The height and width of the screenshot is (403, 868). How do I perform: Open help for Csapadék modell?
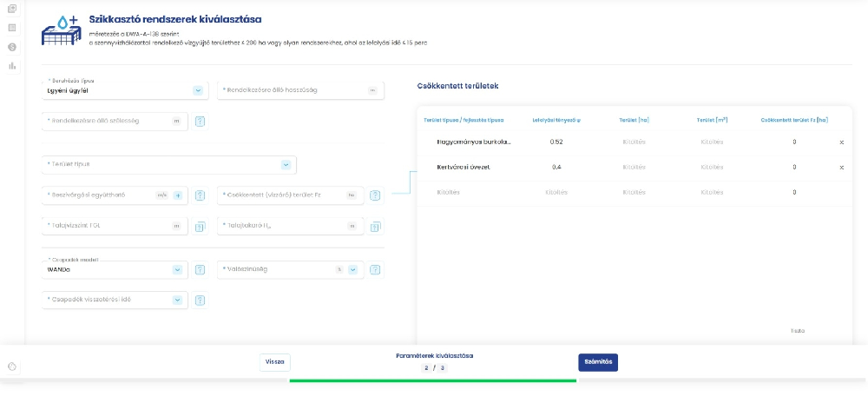(200, 269)
